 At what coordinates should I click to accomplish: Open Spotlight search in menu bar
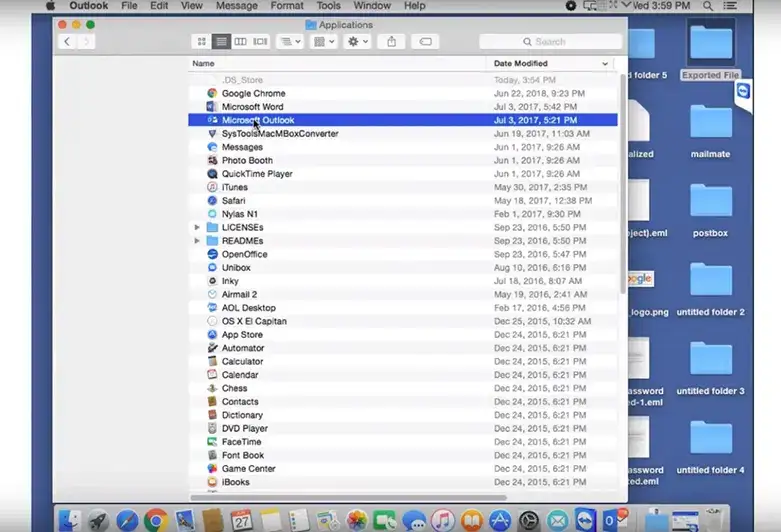point(708,6)
